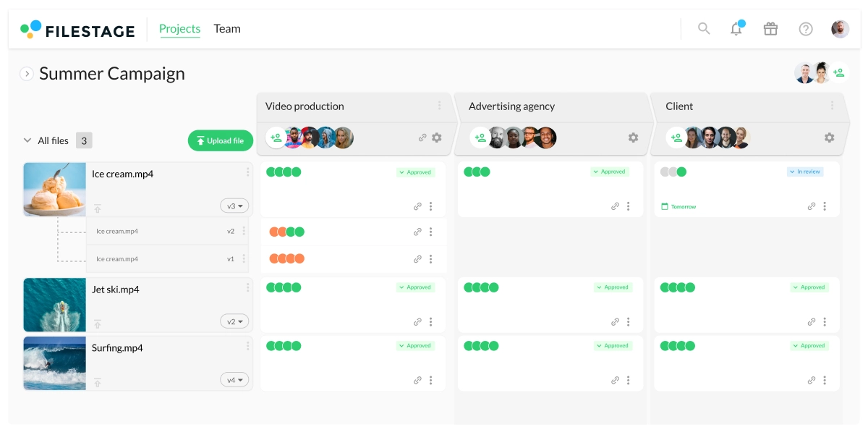Open search from the top navigation bar
Image resolution: width=868 pixels, height=435 pixels.
point(703,29)
